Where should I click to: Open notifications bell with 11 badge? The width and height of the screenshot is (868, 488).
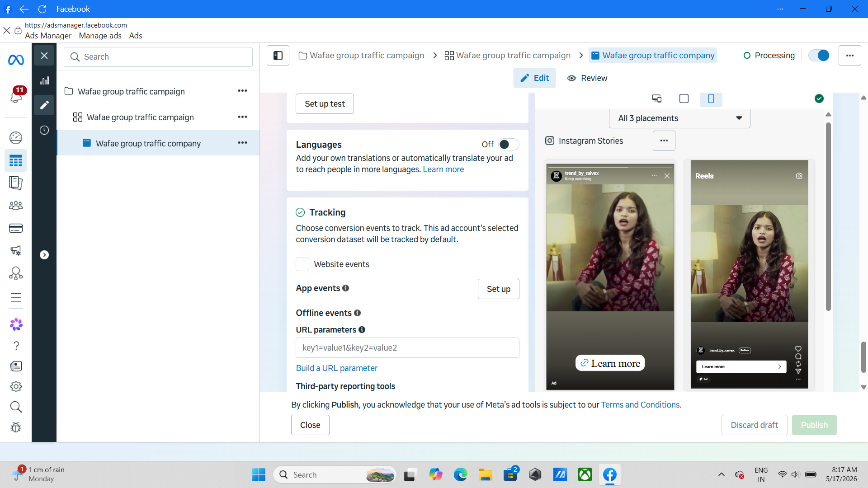[16, 95]
